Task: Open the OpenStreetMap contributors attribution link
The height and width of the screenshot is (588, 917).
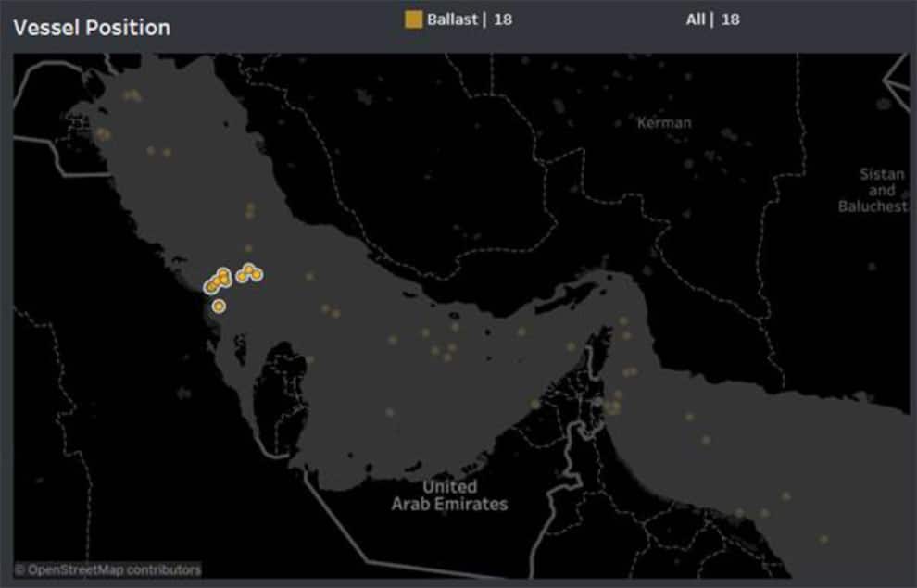Action: click(108, 569)
